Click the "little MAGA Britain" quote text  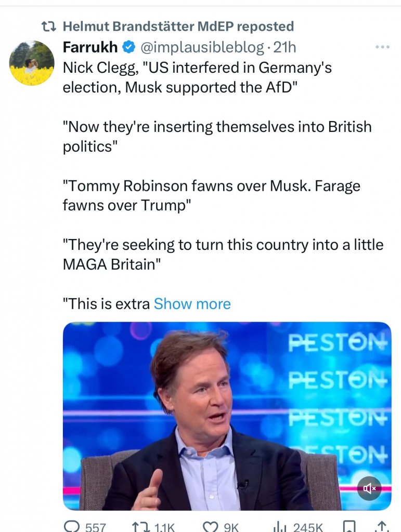(x=223, y=255)
